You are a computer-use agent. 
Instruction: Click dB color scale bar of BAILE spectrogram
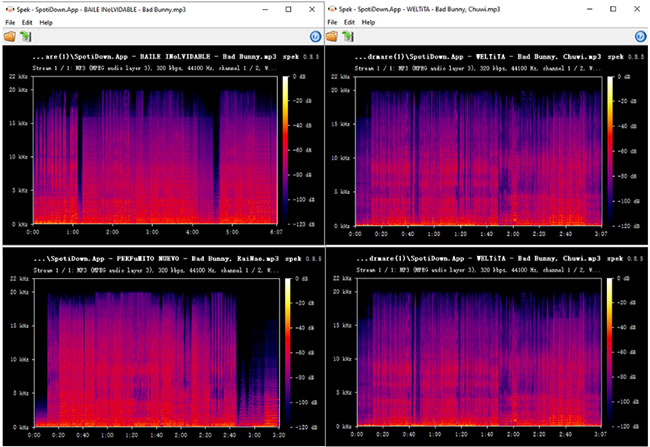[x=286, y=150]
